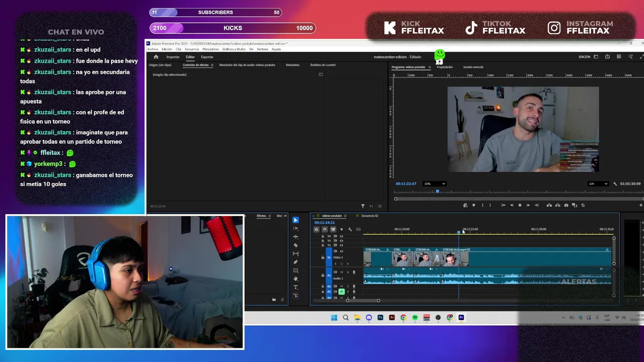Select the Track Select Forward tool
Viewport: 644px width, 362px height.
[x=295, y=228]
